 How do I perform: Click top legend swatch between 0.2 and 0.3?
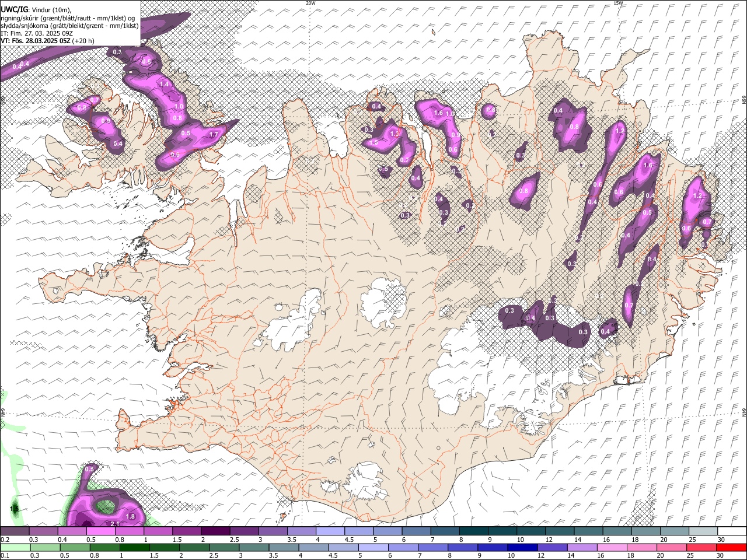(x=15, y=531)
